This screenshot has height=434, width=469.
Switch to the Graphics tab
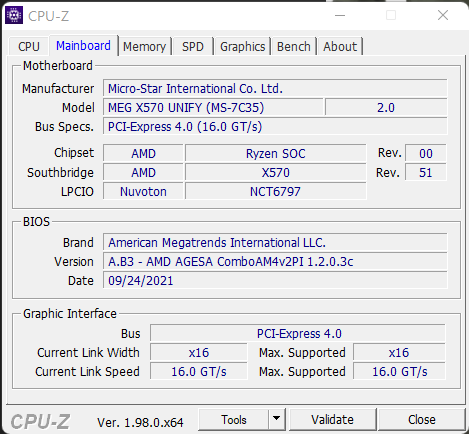click(243, 46)
